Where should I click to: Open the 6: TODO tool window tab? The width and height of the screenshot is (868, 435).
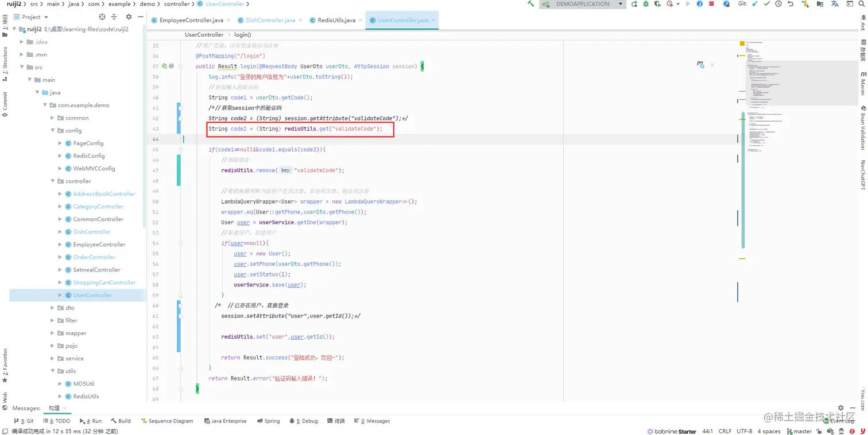click(56, 421)
